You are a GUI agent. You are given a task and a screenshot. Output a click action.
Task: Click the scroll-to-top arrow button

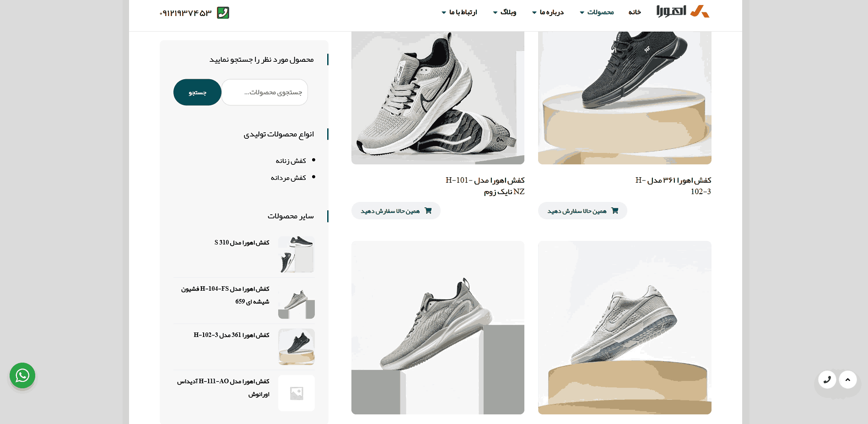(x=848, y=380)
